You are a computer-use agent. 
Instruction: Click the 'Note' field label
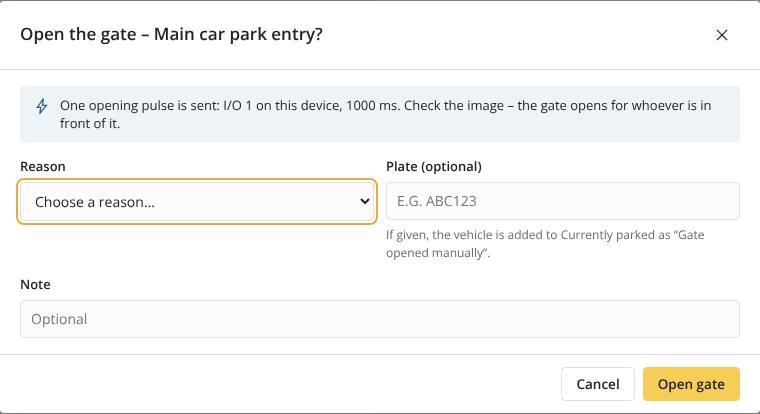[x=35, y=284]
